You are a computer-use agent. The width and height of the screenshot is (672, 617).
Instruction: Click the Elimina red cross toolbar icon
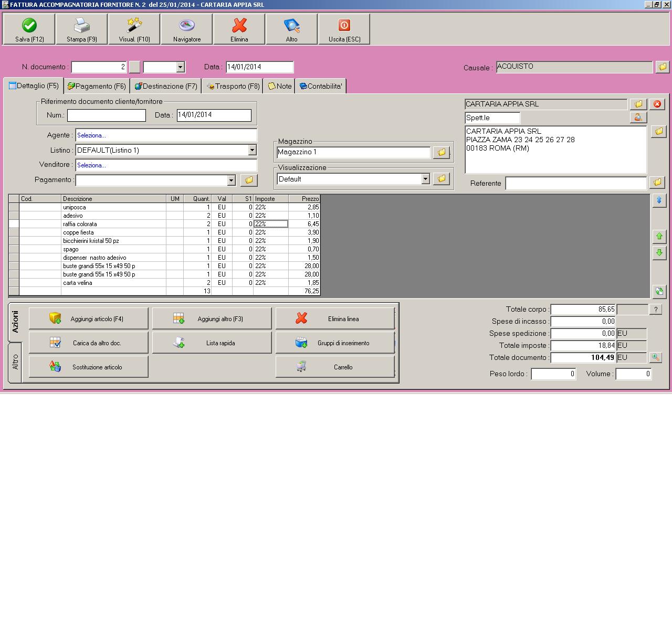[239, 25]
